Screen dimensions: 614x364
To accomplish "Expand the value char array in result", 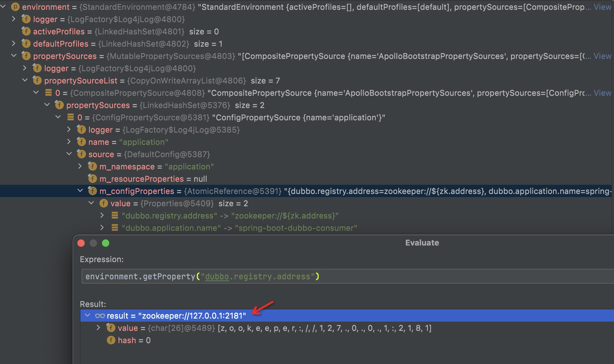I will click(x=98, y=328).
